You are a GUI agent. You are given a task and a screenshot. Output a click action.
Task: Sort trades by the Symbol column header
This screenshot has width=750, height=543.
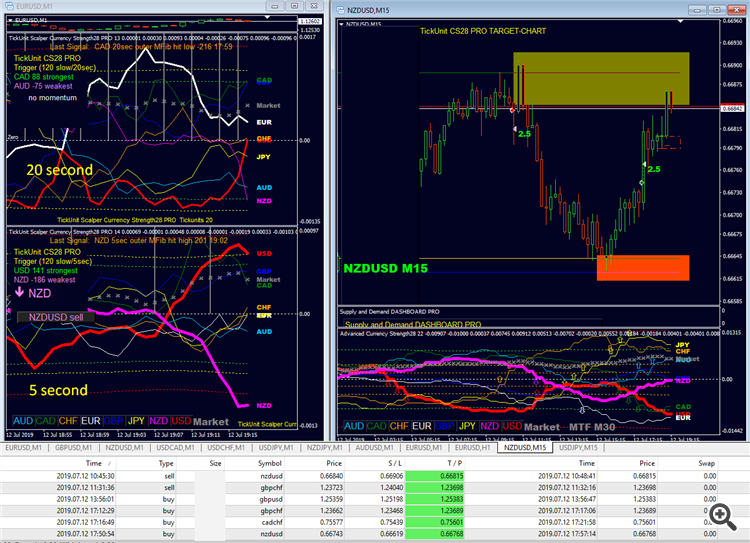[269, 463]
